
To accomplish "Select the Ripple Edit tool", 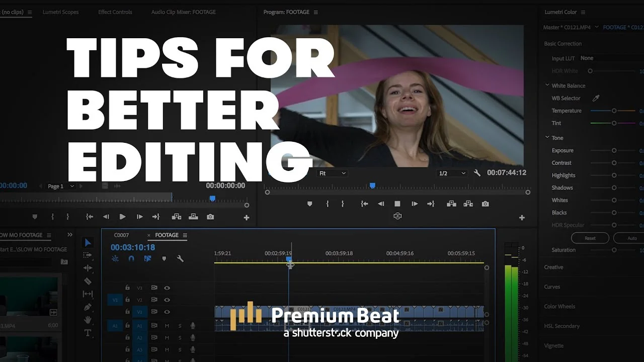I will [x=88, y=268].
